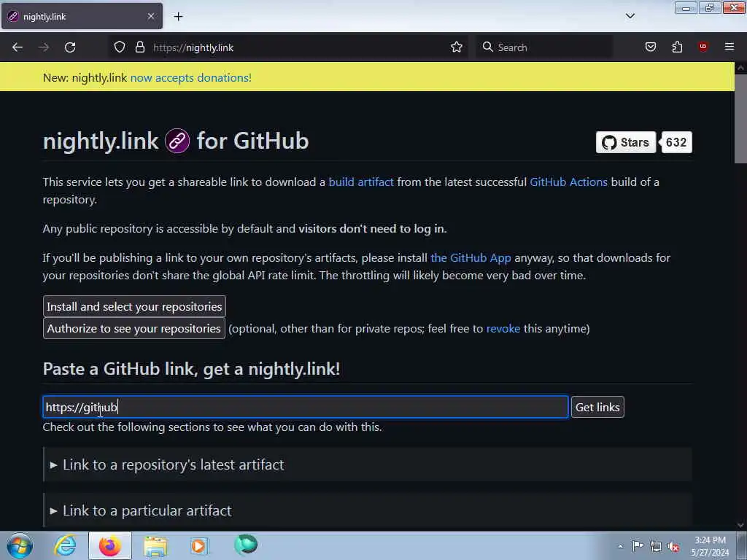Click the purple nightly.link chain logo

(177, 141)
